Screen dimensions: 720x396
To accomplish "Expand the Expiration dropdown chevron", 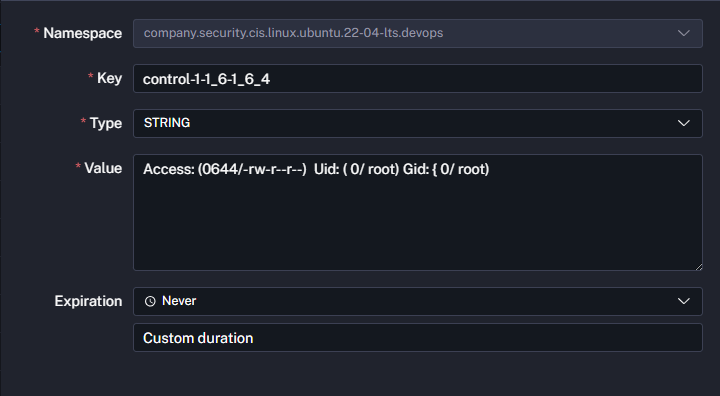I will pos(684,301).
